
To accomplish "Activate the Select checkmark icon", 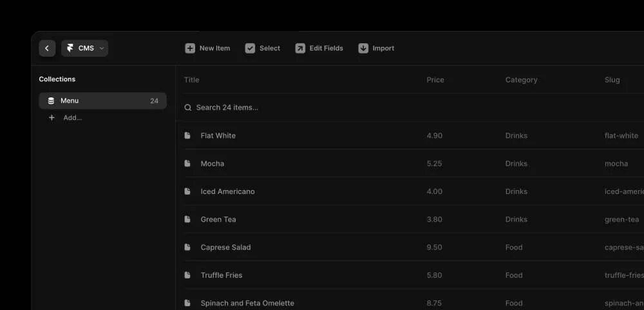I will (250, 48).
